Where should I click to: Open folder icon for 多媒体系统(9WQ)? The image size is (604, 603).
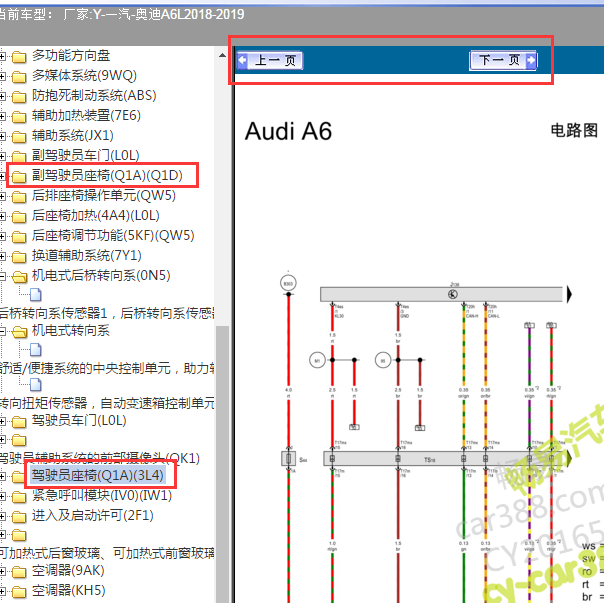tap(19, 77)
